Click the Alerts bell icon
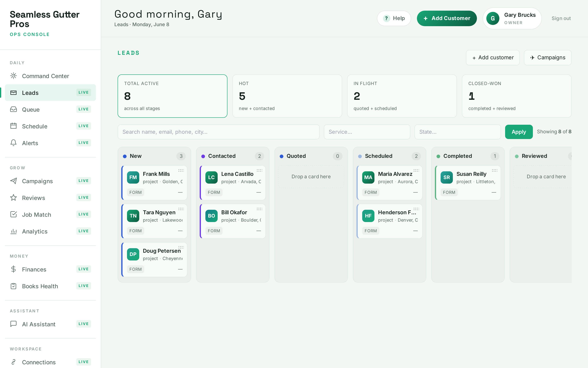Image resolution: width=588 pixels, height=368 pixels. (14, 143)
